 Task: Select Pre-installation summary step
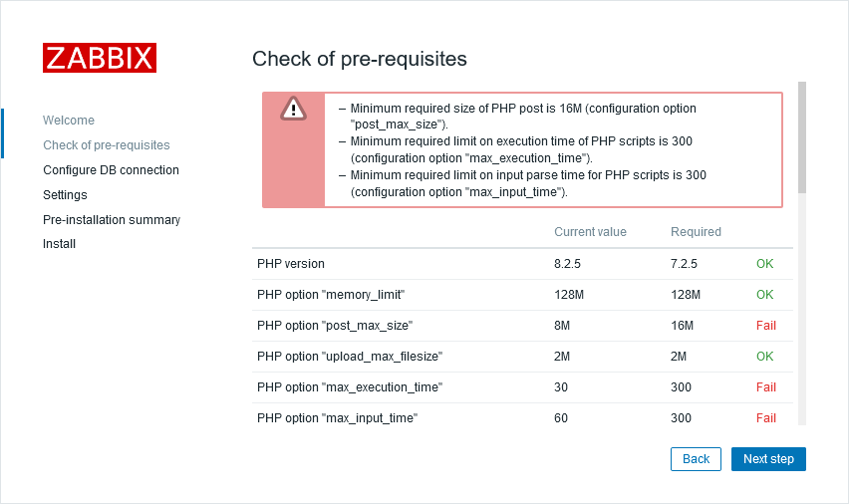click(x=111, y=219)
